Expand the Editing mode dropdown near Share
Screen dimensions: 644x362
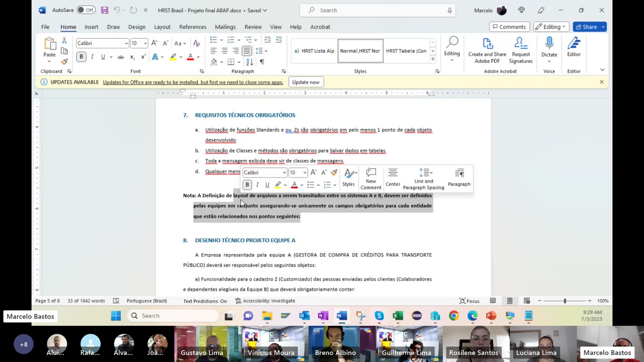pos(551,27)
